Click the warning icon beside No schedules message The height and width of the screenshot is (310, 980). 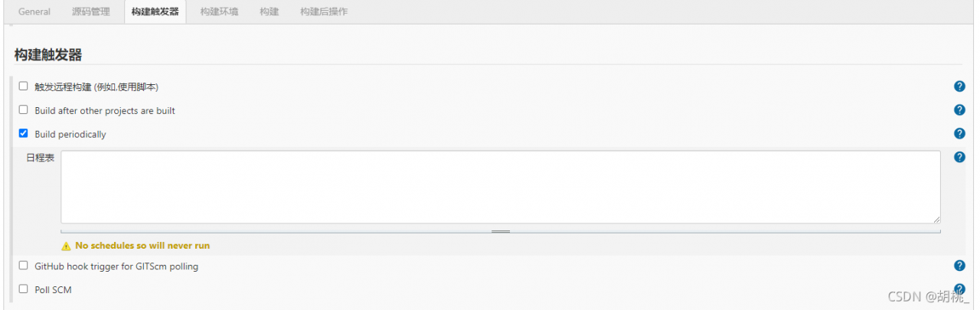(x=66, y=246)
